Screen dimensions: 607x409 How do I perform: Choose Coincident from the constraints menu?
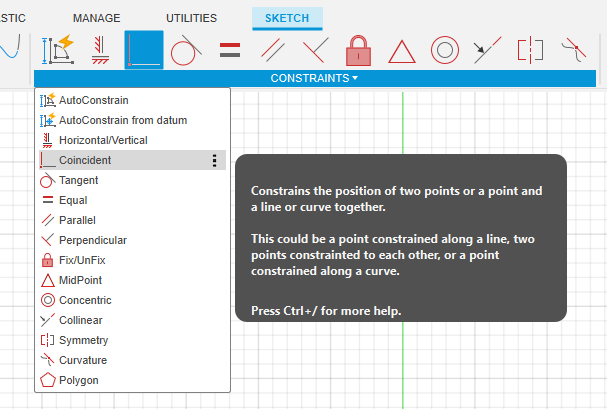[x=85, y=160]
